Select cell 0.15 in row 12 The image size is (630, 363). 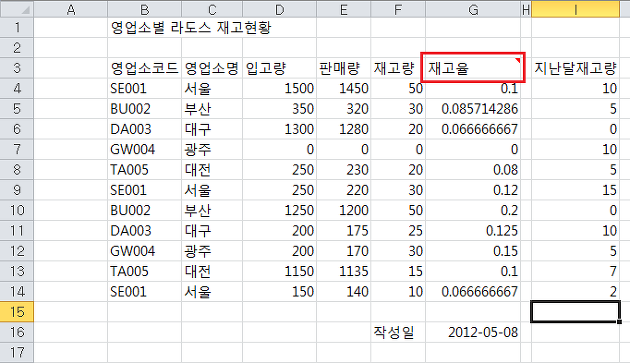(473, 251)
